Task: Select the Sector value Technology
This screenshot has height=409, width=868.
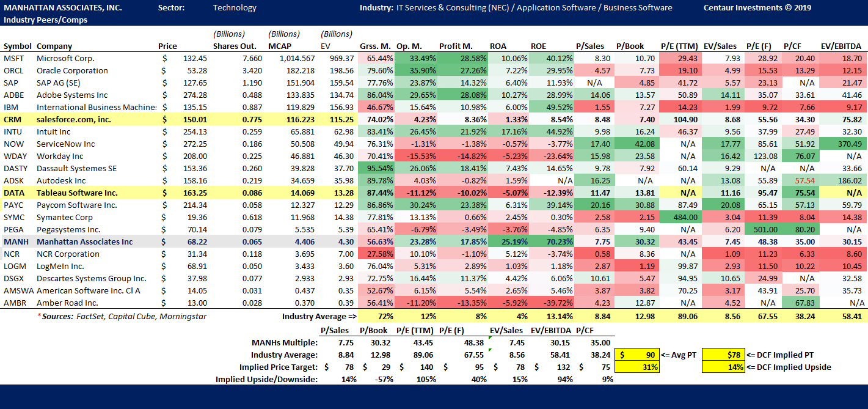Action: [x=235, y=8]
